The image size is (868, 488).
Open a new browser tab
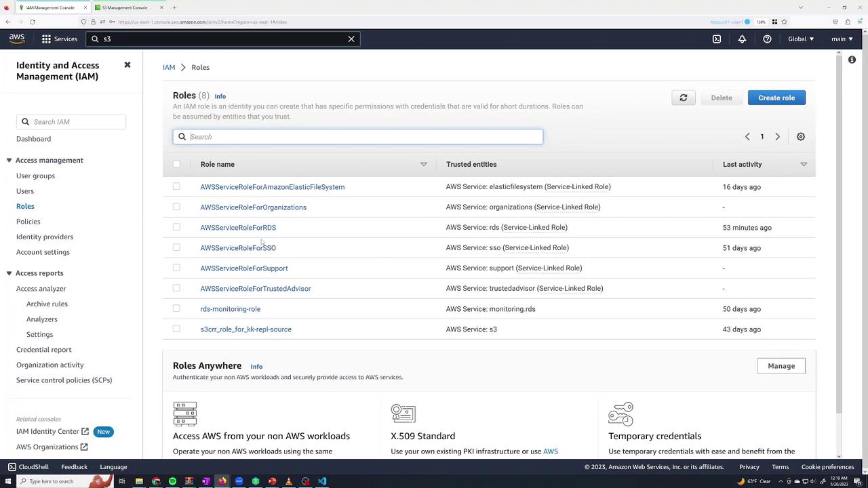point(174,7)
